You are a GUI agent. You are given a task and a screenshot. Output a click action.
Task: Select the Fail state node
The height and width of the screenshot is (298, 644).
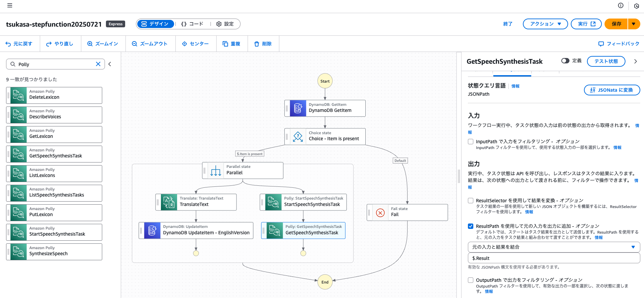pos(407,212)
